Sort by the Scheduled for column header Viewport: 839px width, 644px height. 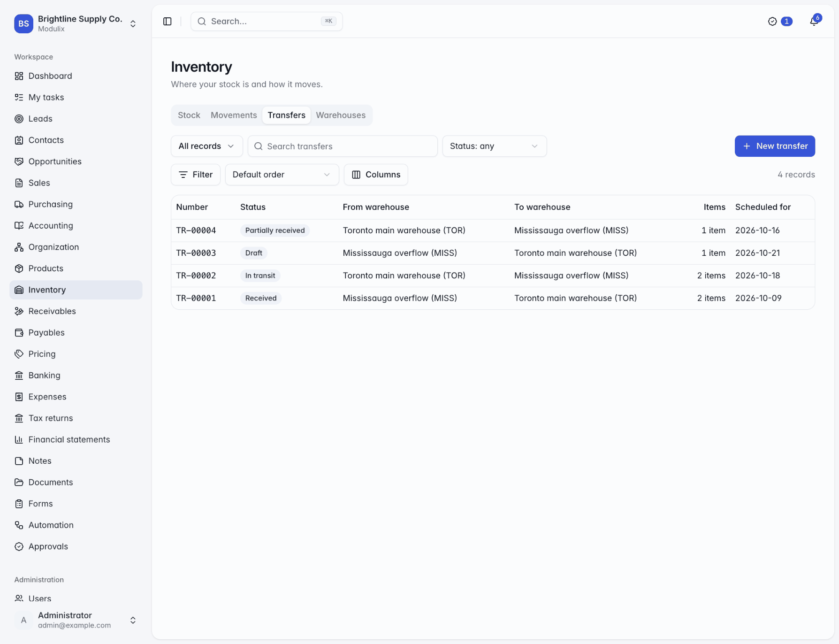(763, 207)
